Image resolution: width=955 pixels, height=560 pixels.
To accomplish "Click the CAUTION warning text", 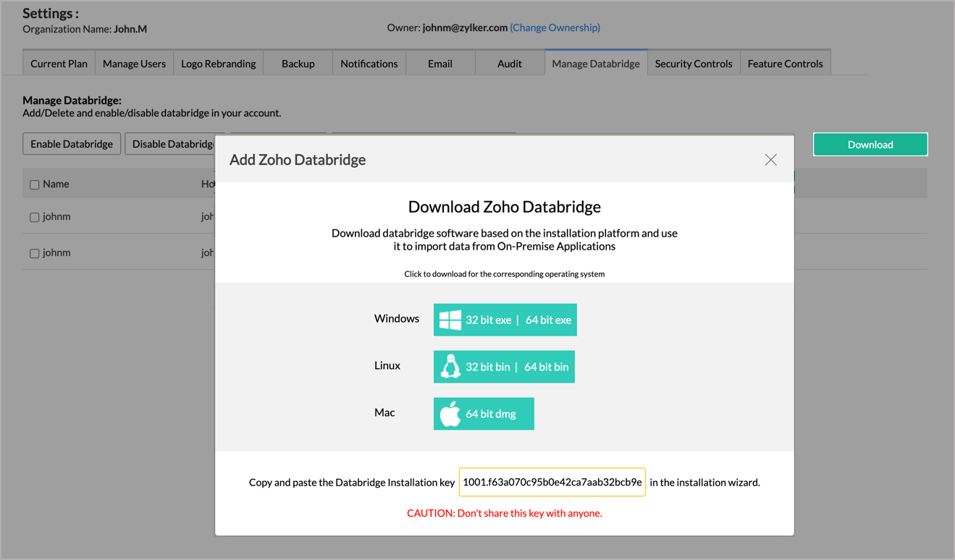I will tap(505, 513).
